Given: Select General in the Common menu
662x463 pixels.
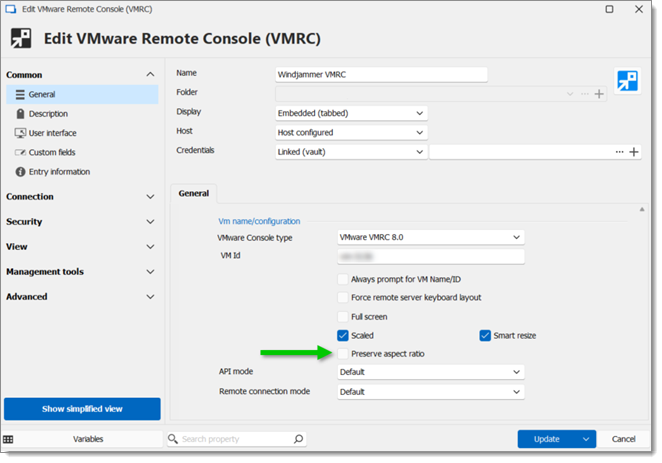Looking at the screenshot, I should pos(82,94).
